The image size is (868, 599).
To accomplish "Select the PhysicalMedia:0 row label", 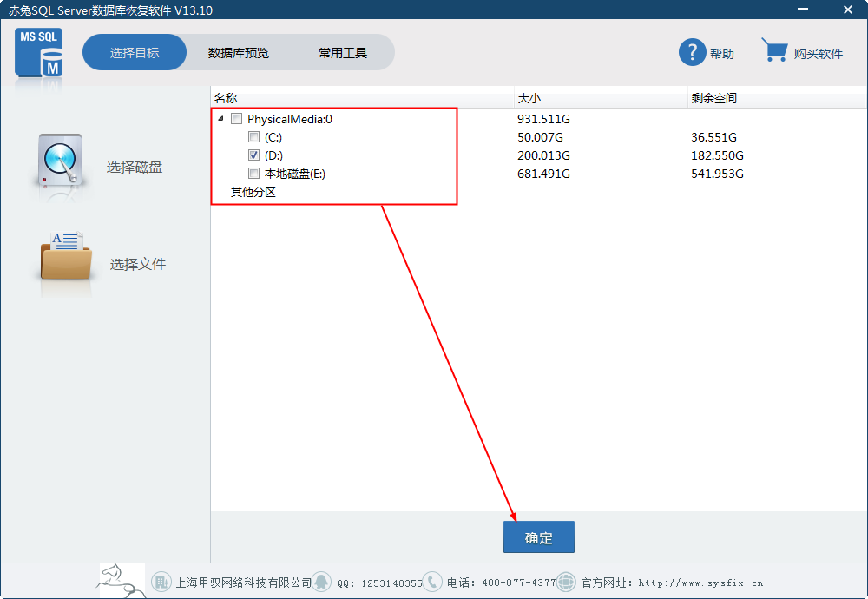I will tap(290, 119).
